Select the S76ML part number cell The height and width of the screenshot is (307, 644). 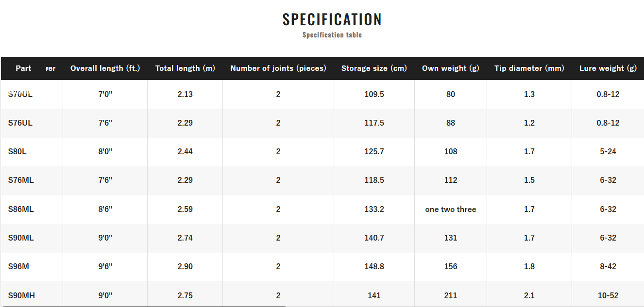[21, 180]
